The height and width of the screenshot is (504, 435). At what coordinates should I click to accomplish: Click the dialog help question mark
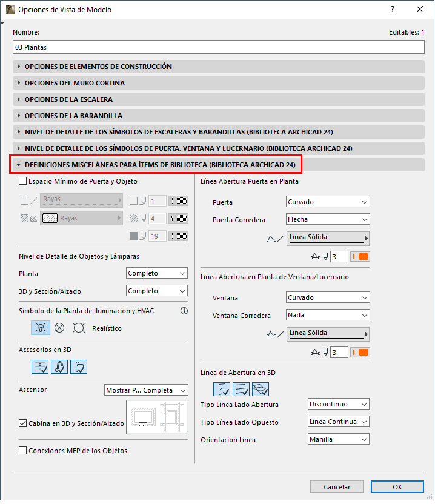coord(393,9)
